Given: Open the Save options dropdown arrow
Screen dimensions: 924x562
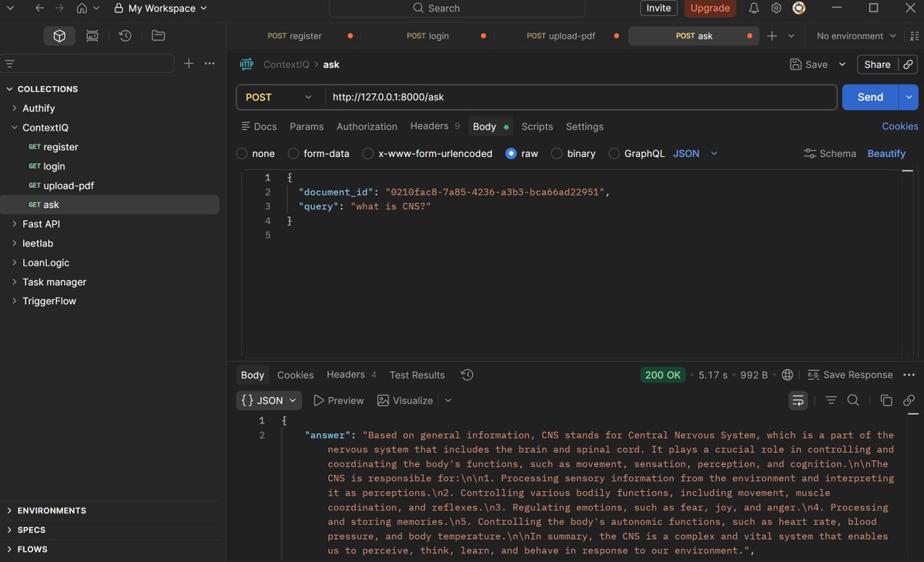Looking at the screenshot, I should 842,65.
